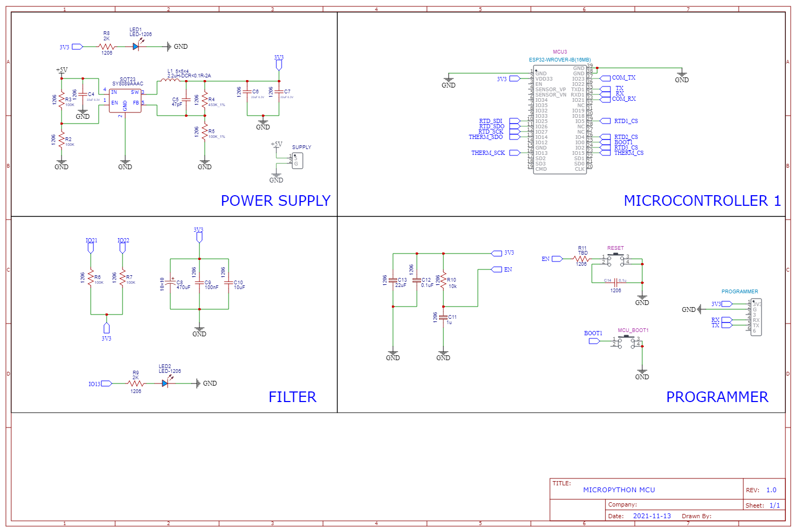The image size is (797, 532).
Task: Select resistor R3 in power supply
Action: point(62,99)
